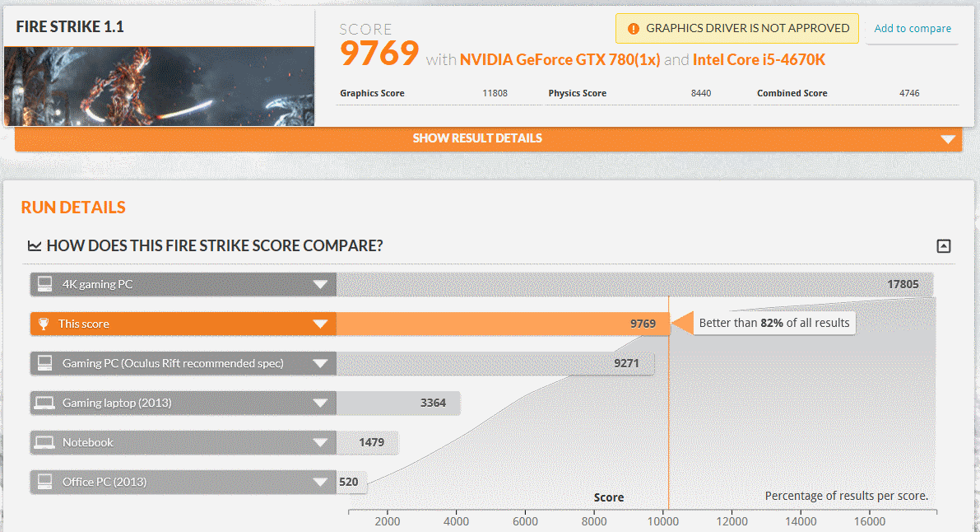Click the Physics Score label
Screen dimensions: 980x532
[x=578, y=93]
